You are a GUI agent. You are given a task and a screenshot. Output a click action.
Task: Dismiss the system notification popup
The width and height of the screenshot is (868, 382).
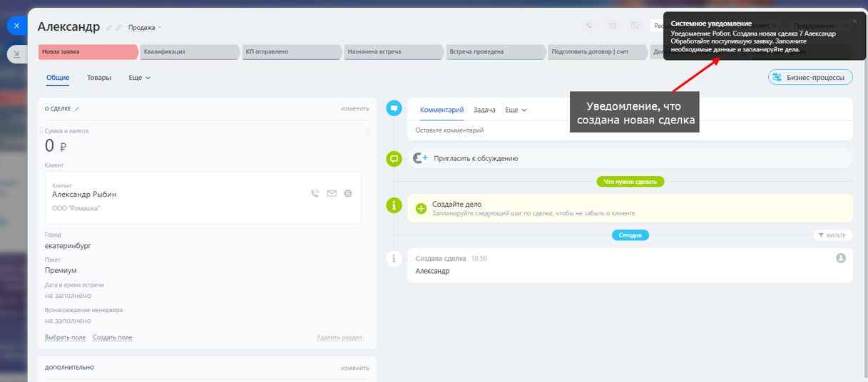point(854,21)
